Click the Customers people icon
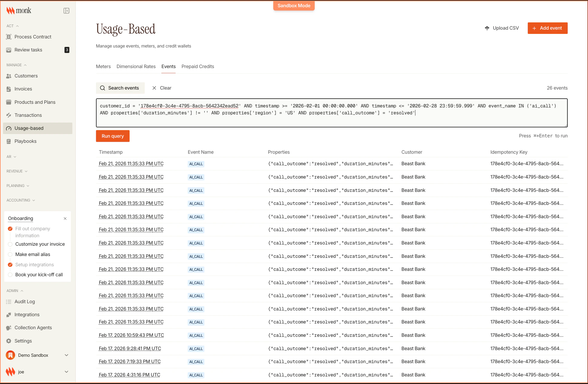 pyautogui.click(x=9, y=76)
